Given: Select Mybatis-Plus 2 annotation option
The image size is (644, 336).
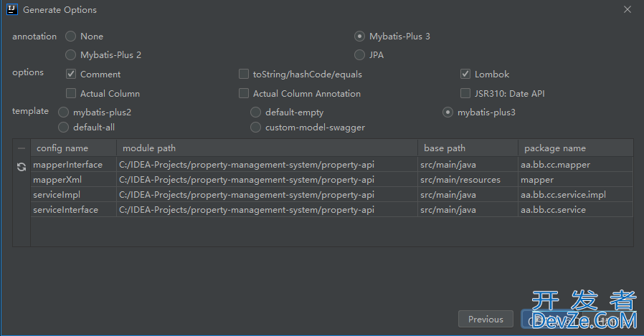Looking at the screenshot, I should pos(71,54).
